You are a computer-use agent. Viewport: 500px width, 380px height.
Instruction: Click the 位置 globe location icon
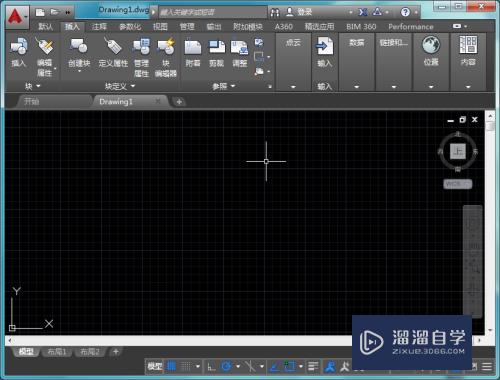click(431, 45)
